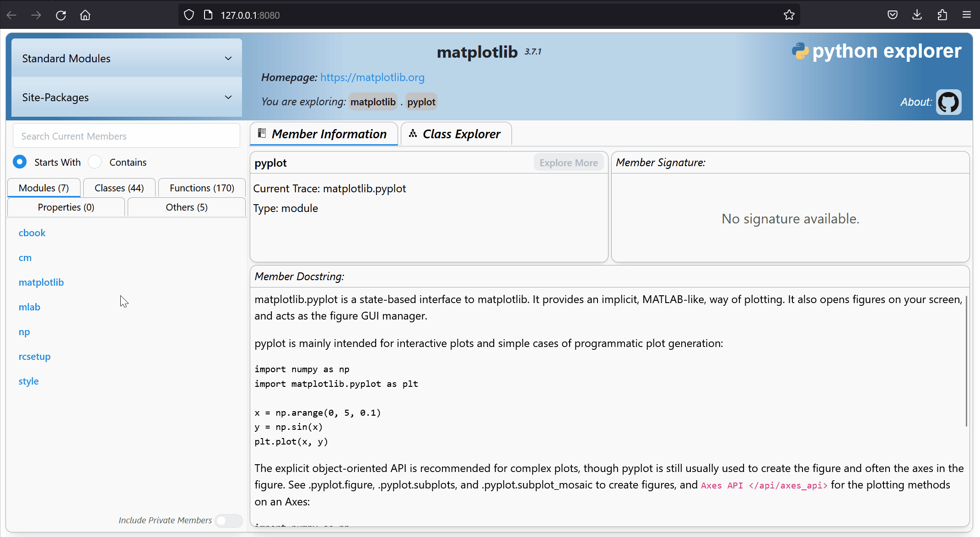Viewport: 980px width, 537px height.
Task: Open the GitHub About icon
Action: tap(948, 102)
